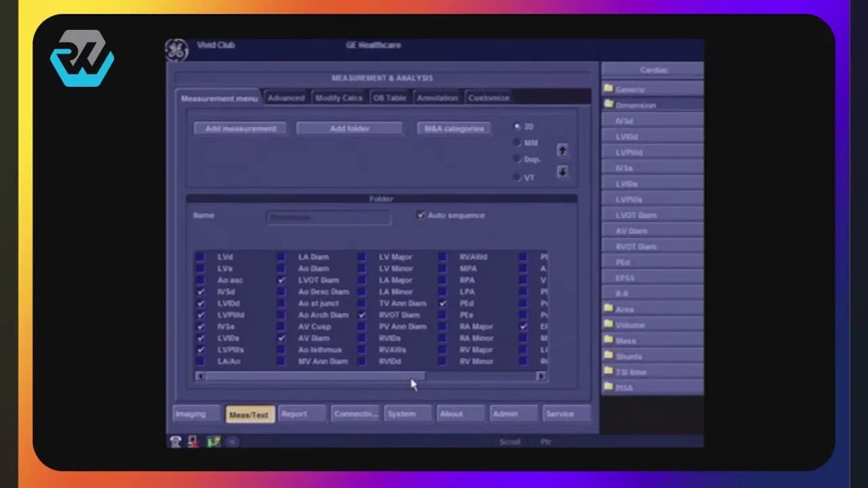Select the Dop. radio button
868x488 pixels.
(x=517, y=159)
